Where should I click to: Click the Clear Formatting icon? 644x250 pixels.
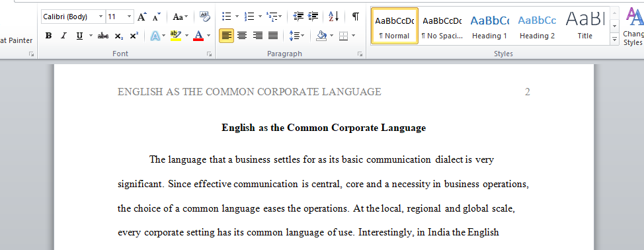coord(204,17)
